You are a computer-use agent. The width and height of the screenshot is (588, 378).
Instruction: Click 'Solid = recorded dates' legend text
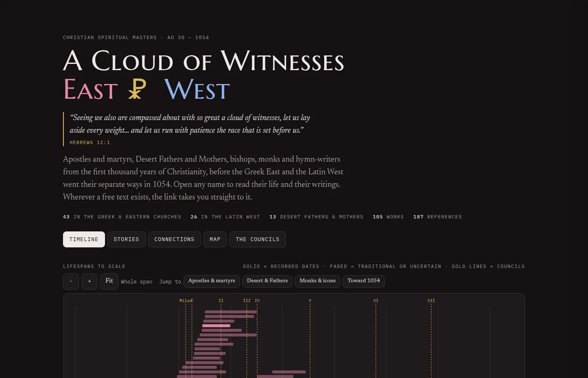pyautogui.click(x=281, y=267)
